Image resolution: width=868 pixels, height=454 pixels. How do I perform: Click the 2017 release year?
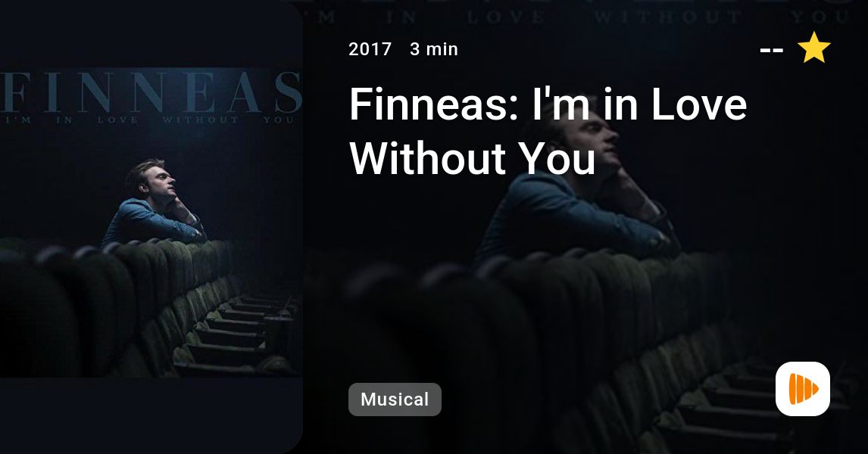(370, 49)
